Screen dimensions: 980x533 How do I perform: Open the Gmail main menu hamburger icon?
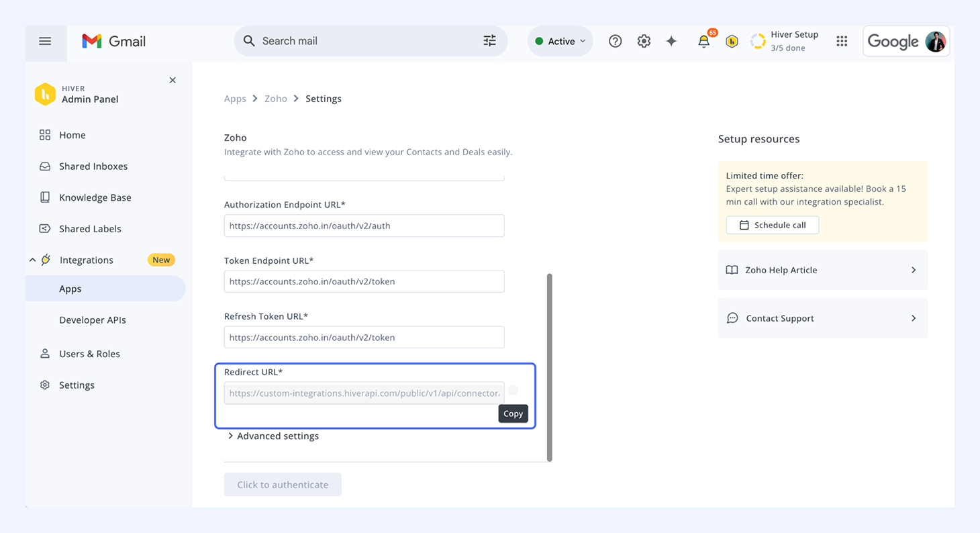pos(45,42)
